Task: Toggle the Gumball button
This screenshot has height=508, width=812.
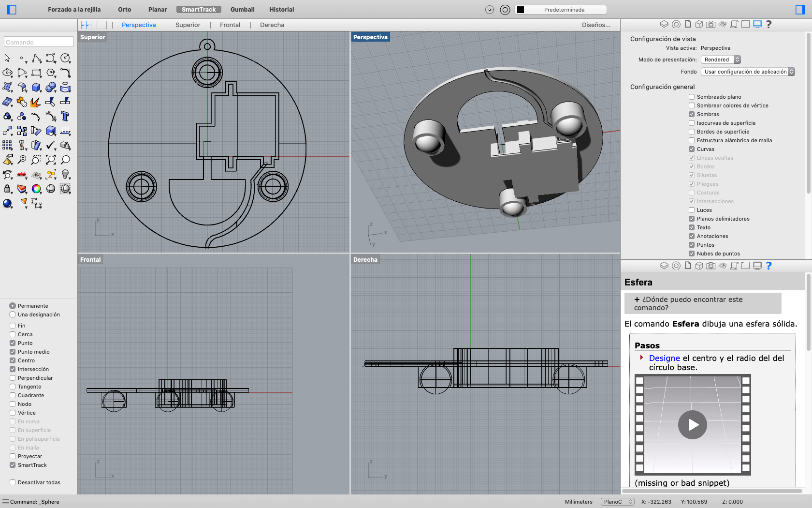Action: click(x=242, y=10)
